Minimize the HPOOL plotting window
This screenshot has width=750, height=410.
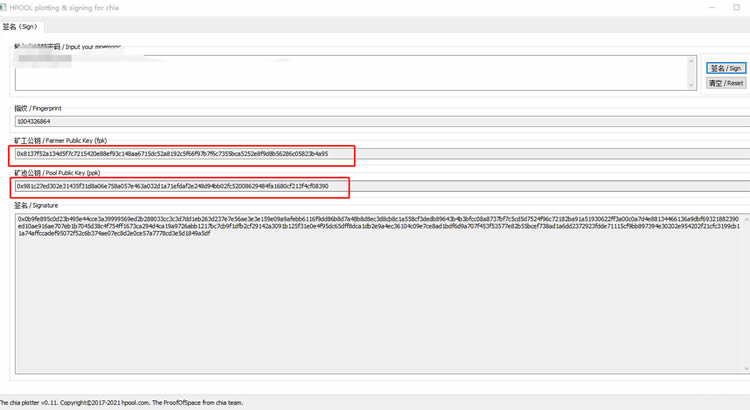(x=712, y=7)
